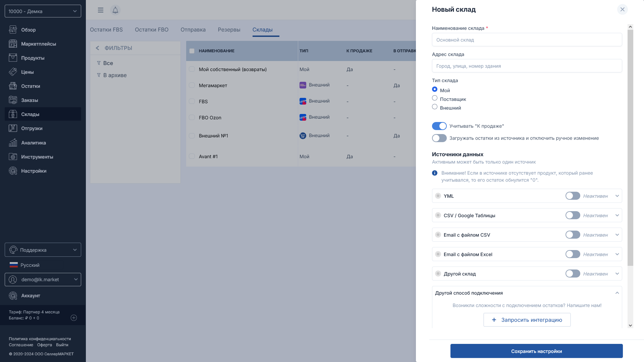This screenshot has width=644, height=362.
Task: Open notifications bell icon
Action: pos(115,10)
